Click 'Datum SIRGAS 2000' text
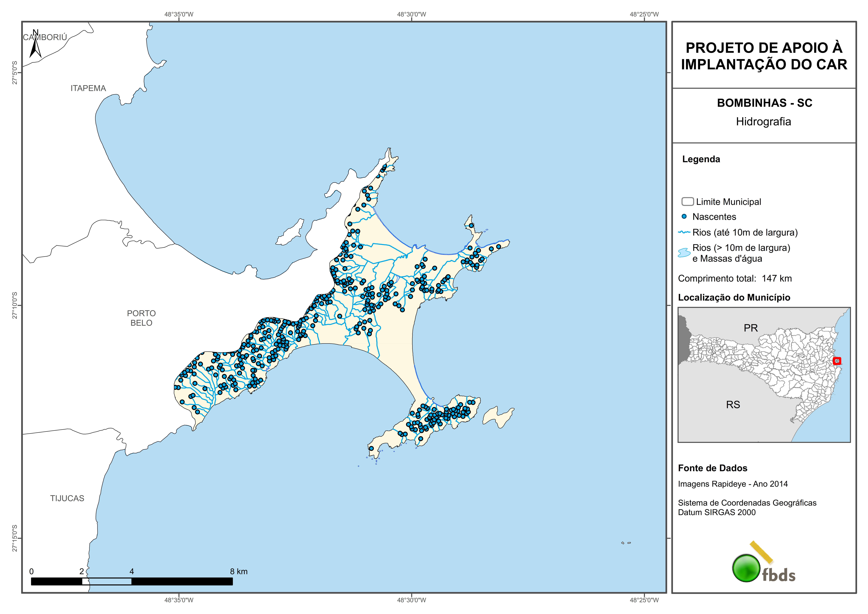 point(717,513)
